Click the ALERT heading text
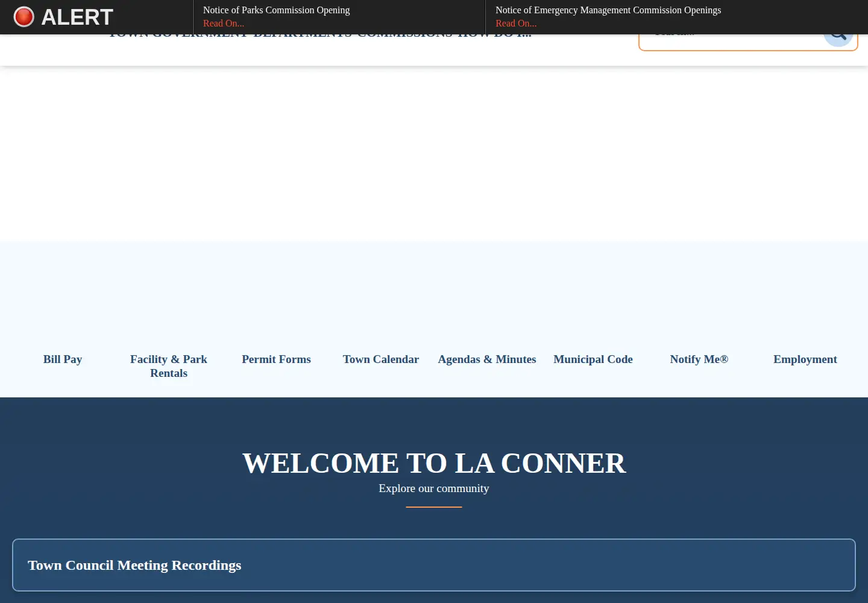Image resolution: width=868 pixels, height=603 pixels. 77,17
